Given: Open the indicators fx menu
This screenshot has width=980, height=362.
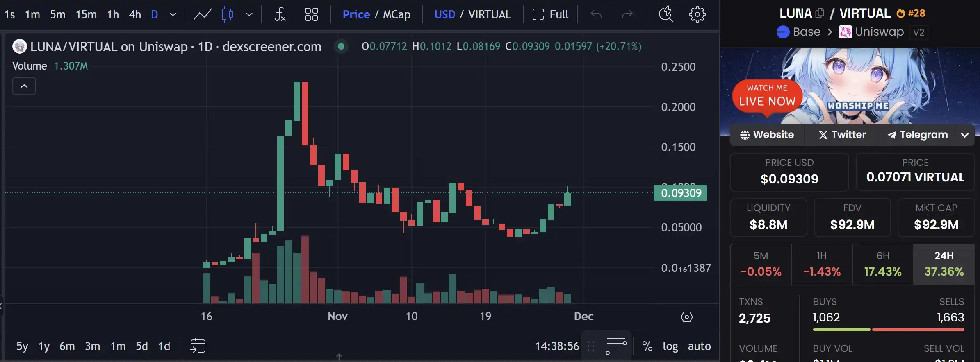Looking at the screenshot, I should point(280,15).
